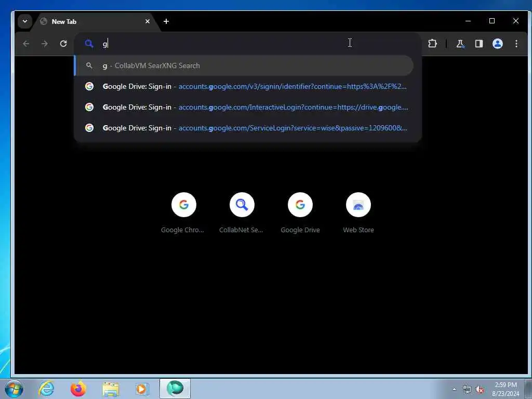Click the address bar search magnifier icon
Viewport: 532px width, 399px height.
89,44
